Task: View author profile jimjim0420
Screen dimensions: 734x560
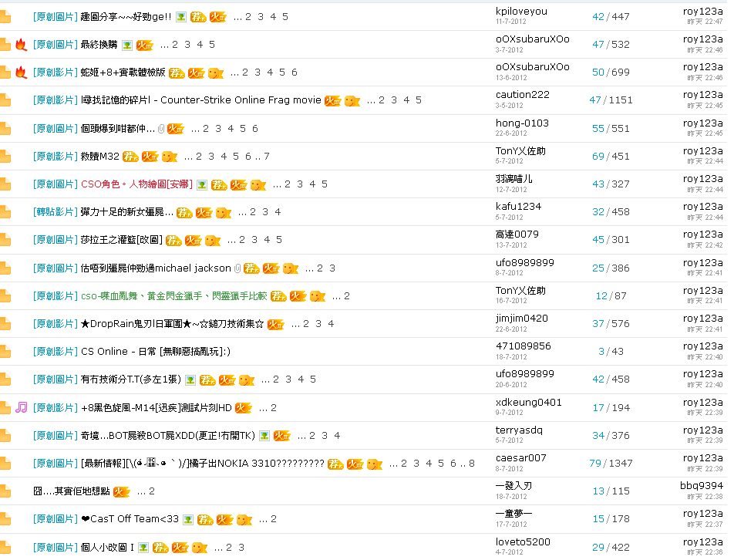Action: [521, 319]
